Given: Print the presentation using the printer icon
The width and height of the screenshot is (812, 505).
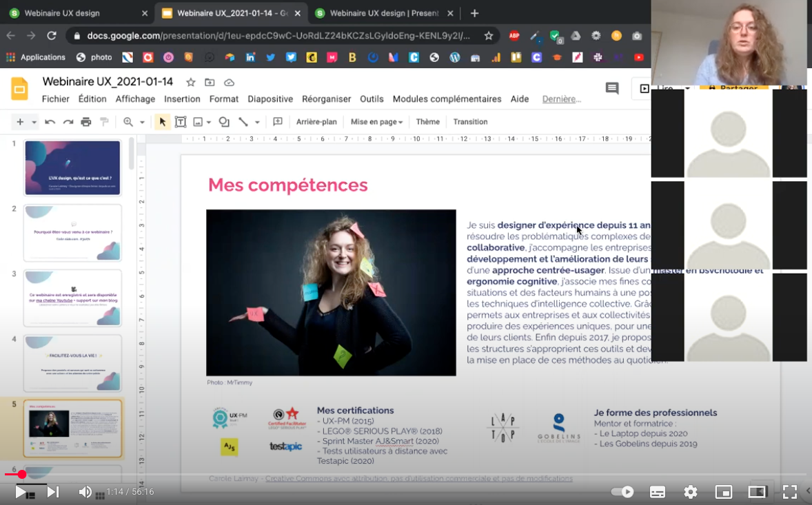Looking at the screenshot, I should click(x=86, y=122).
